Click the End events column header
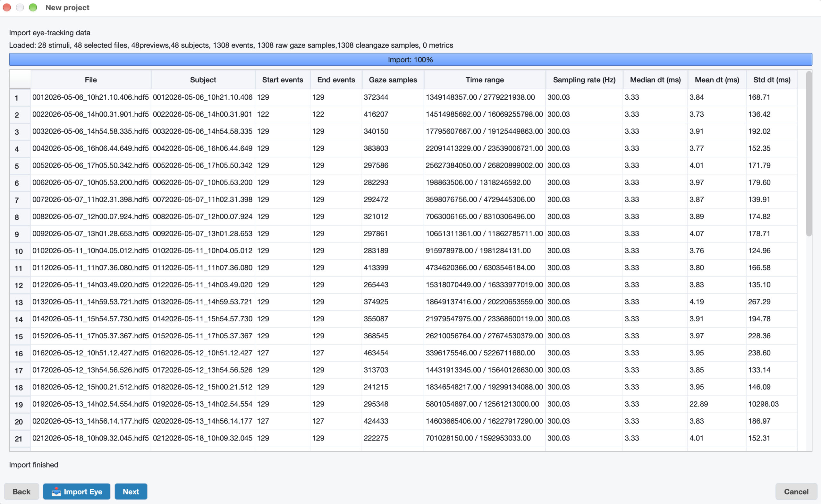Viewport: 821px width, 504px height. 336,80
